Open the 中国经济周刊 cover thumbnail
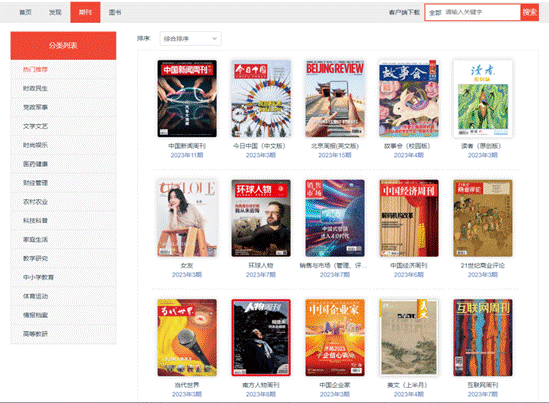549x403 pixels. click(409, 218)
